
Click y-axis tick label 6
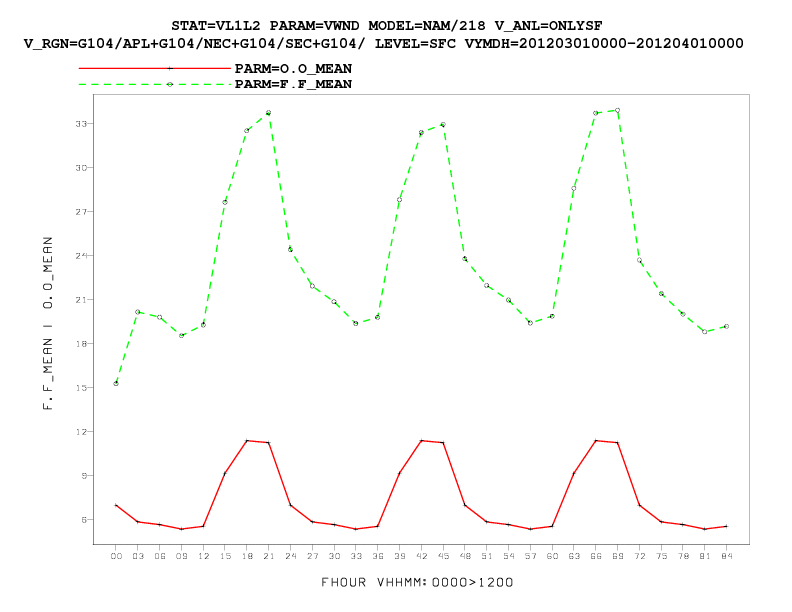84,520
